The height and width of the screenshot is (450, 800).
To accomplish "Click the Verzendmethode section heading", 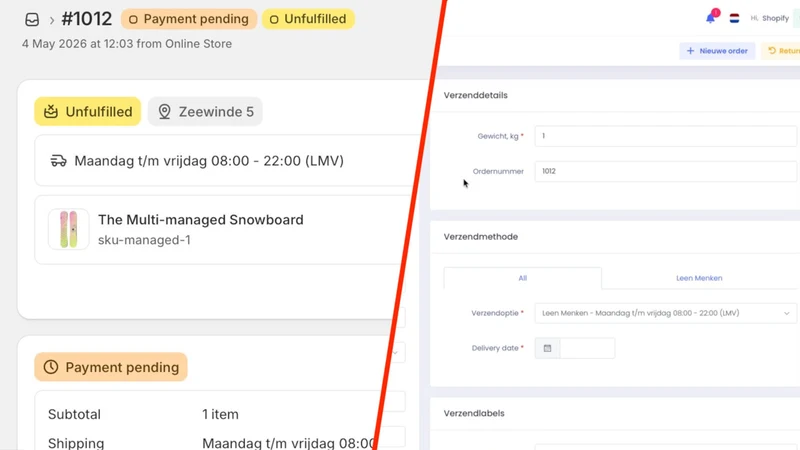I will (x=481, y=237).
